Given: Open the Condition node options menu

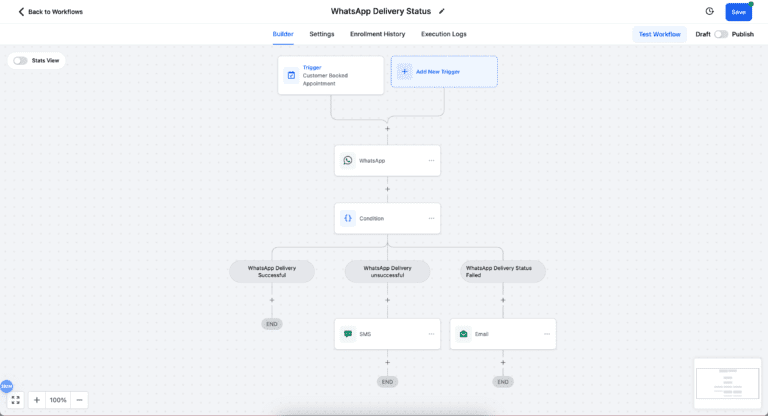Looking at the screenshot, I should [432, 218].
